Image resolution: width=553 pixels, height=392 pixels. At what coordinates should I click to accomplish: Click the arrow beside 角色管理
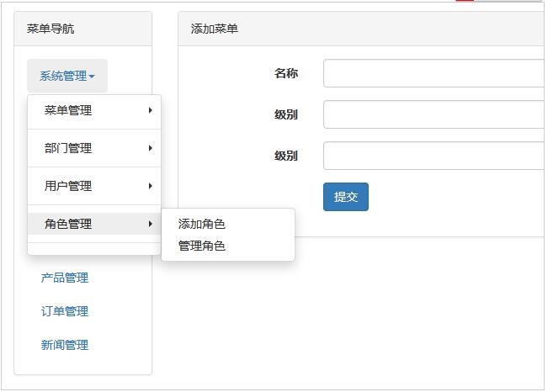tap(151, 224)
